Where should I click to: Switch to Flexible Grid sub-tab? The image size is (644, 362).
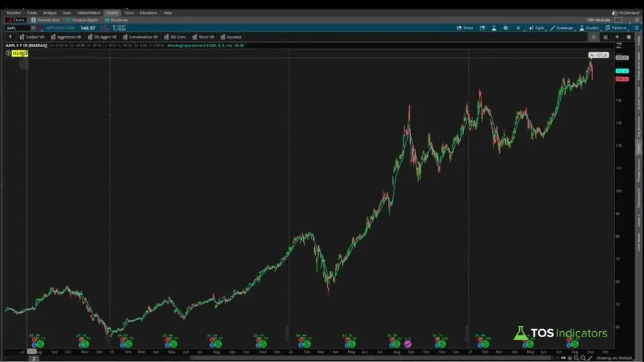[46, 19]
